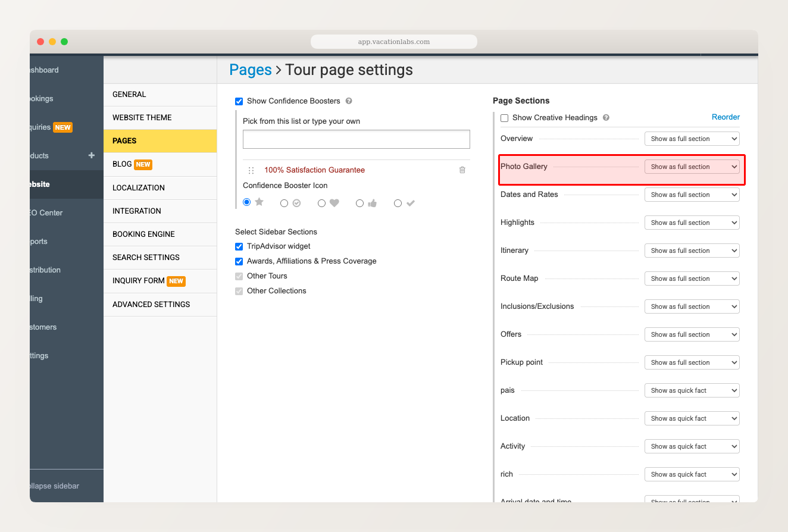Open the Location quick fact dropdown
Screen dimensions: 788x532
(x=692, y=418)
